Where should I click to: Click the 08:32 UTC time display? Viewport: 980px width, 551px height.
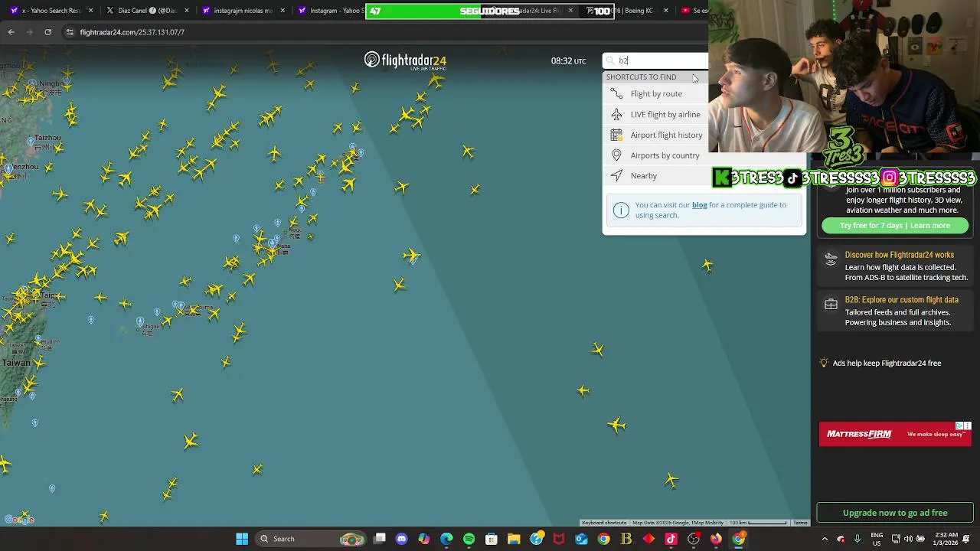coord(568,61)
